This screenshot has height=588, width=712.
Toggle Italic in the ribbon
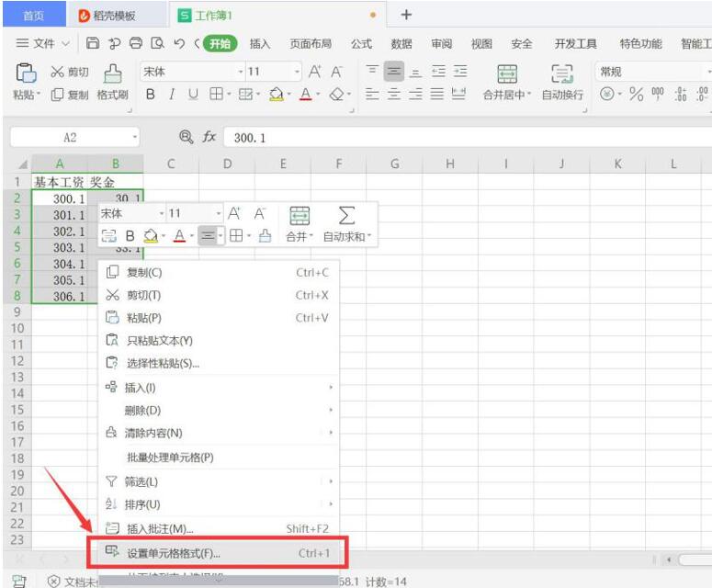click(x=172, y=95)
